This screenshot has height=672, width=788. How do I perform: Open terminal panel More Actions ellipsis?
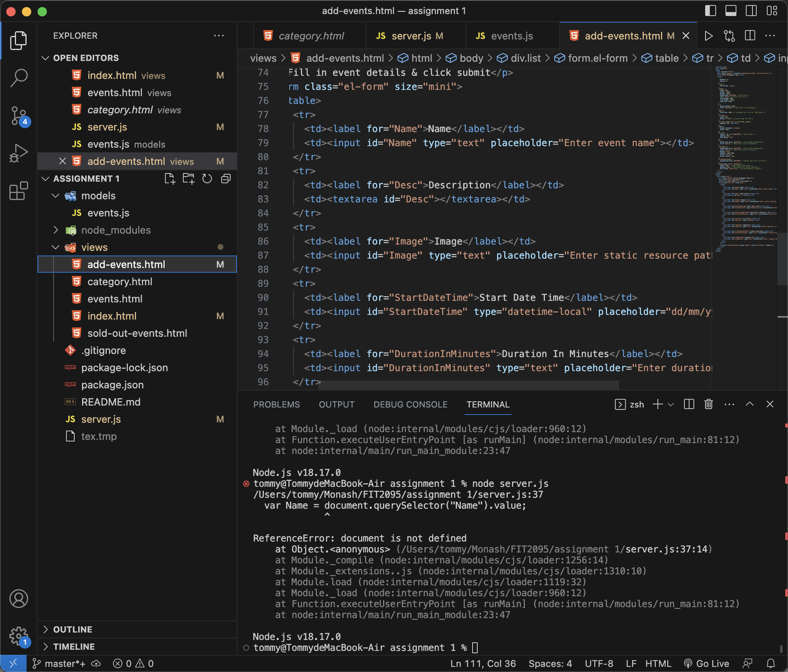click(729, 404)
